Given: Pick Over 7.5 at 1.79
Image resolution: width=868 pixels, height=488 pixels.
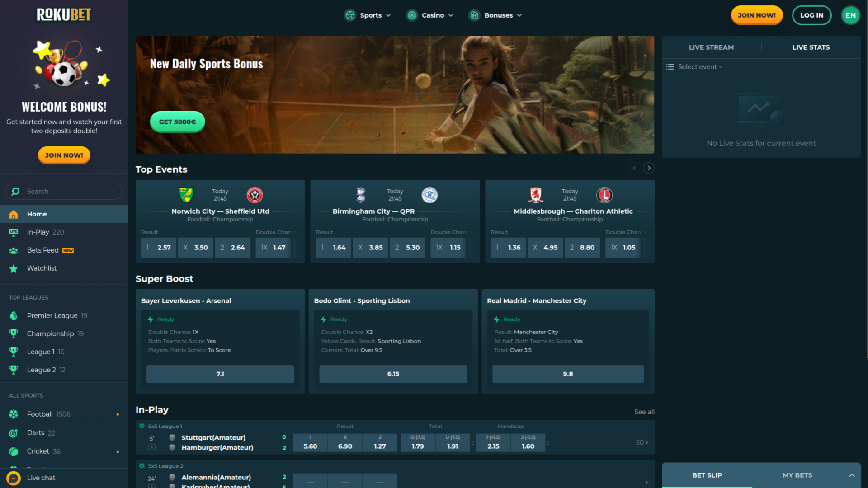Looking at the screenshot, I should click(x=418, y=443).
